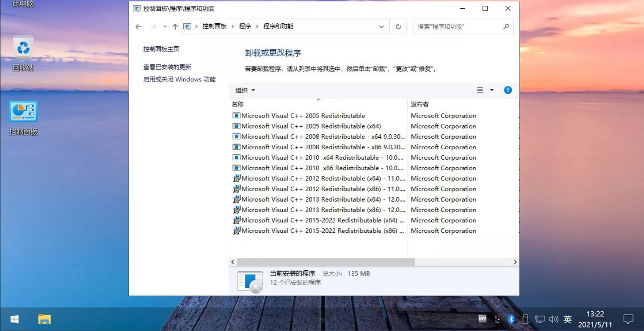Image resolution: width=644 pixels, height=331 pixels.
Task: Click the help question mark icon
Action: [508, 90]
